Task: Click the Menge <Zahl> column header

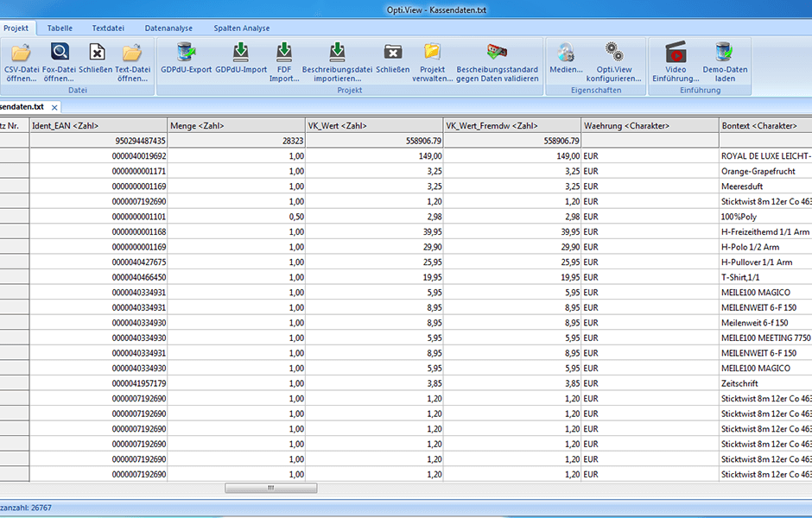Action: click(236, 126)
